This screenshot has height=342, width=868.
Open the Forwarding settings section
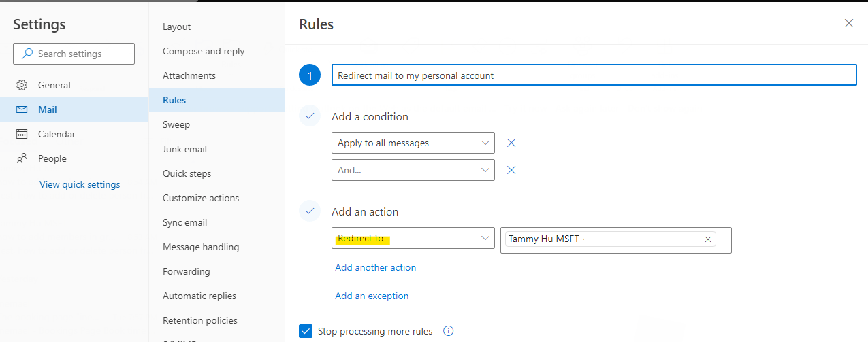(x=186, y=271)
